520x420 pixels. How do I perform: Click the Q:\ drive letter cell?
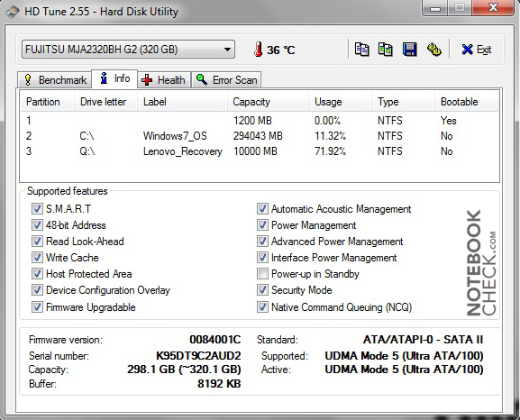pyautogui.click(x=87, y=151)
